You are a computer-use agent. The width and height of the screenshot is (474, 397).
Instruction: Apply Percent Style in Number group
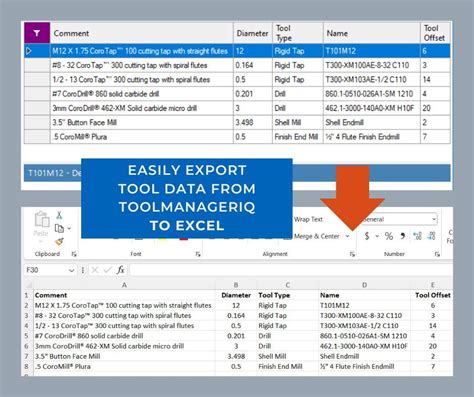tap(389, 236)
